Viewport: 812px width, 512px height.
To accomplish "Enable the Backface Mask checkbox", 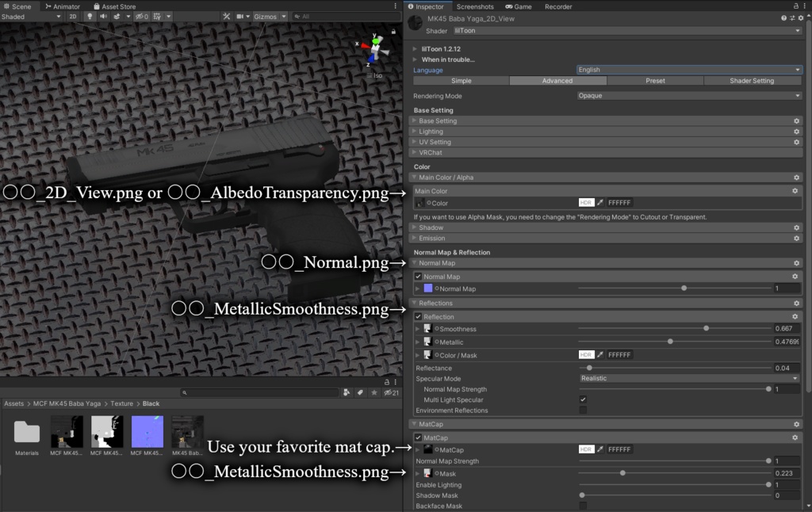I will click(x=583, y=506).
